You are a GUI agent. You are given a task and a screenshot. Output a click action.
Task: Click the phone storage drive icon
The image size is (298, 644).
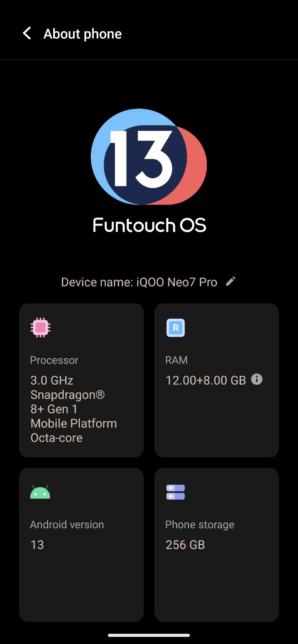click(176, 492)
